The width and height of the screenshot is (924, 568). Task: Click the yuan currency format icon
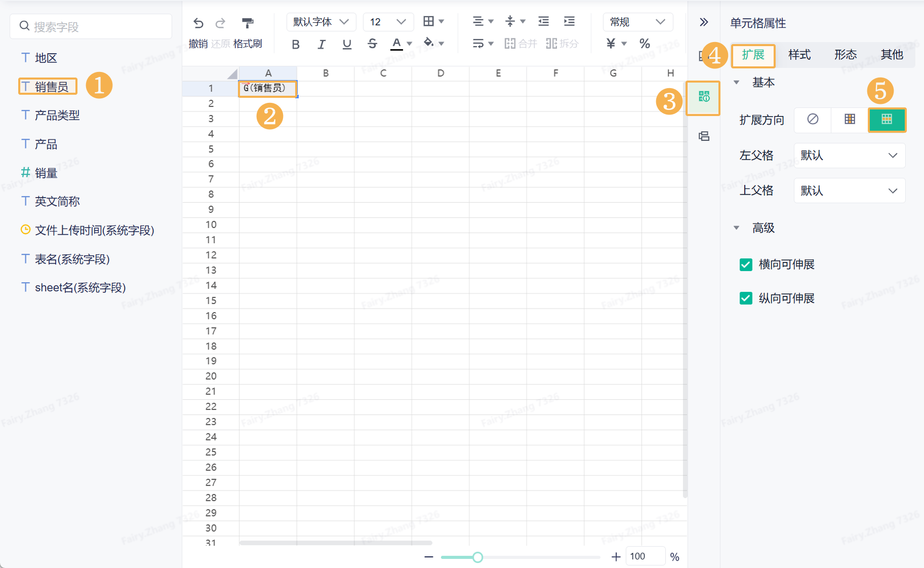click(611, 44)
